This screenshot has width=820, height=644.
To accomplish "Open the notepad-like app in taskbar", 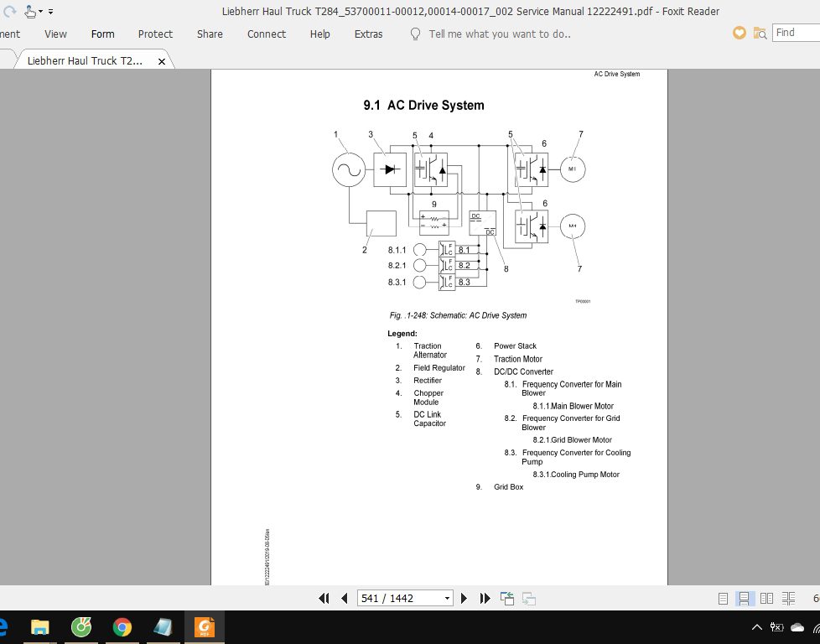I will click(x=163, y=626).
